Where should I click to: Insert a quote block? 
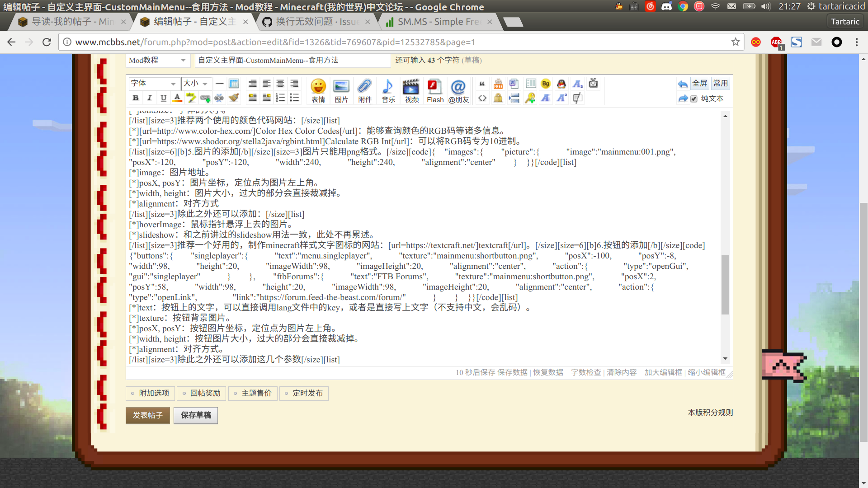[482, 84]
